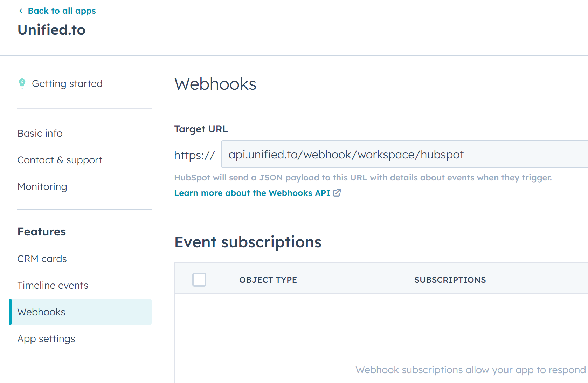Open App settings page
This screenshot has width=588, height=383.
point(46,339)
